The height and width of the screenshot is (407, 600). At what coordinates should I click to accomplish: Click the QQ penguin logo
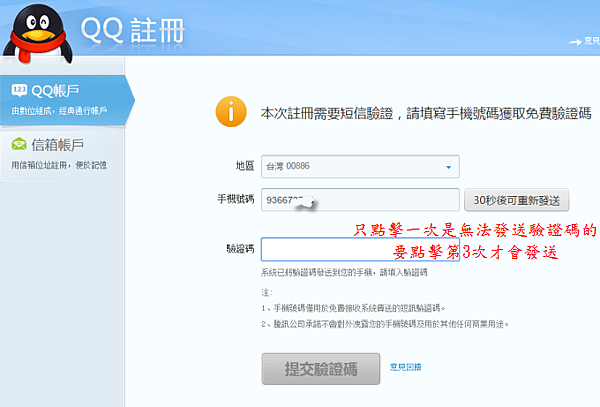click(38, 34)
